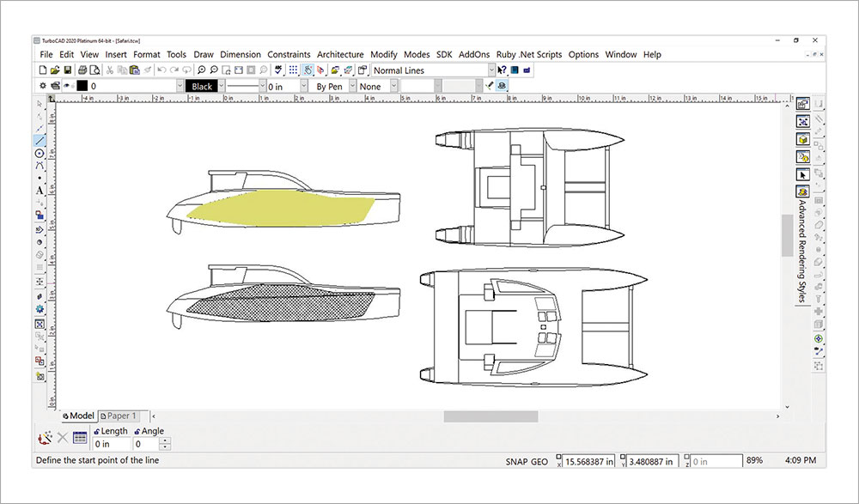Click the Save disk icon
Screen dimensions: 859x504
[68, 70]
